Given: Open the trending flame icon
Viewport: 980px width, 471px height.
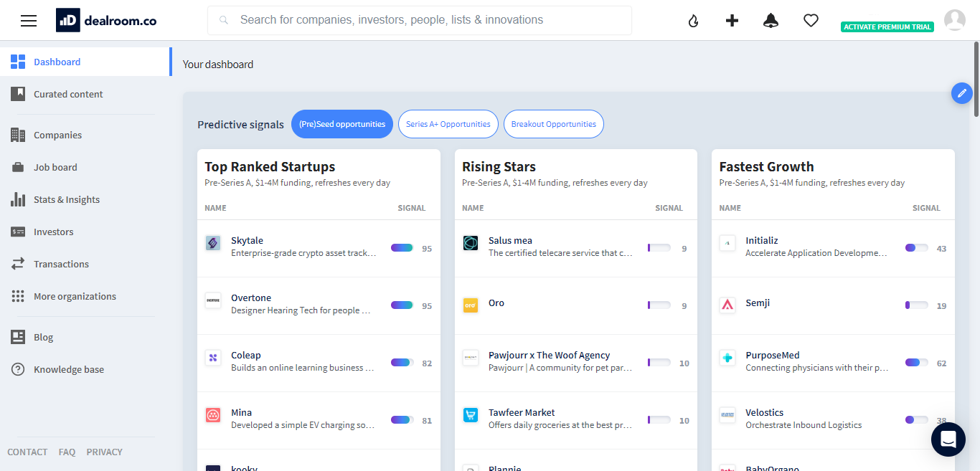Looking at the screenshot, I should 693,20.
